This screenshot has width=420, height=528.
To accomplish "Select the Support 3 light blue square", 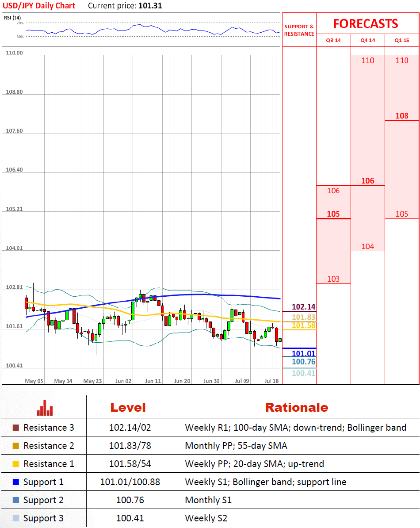I will [16, 518].
